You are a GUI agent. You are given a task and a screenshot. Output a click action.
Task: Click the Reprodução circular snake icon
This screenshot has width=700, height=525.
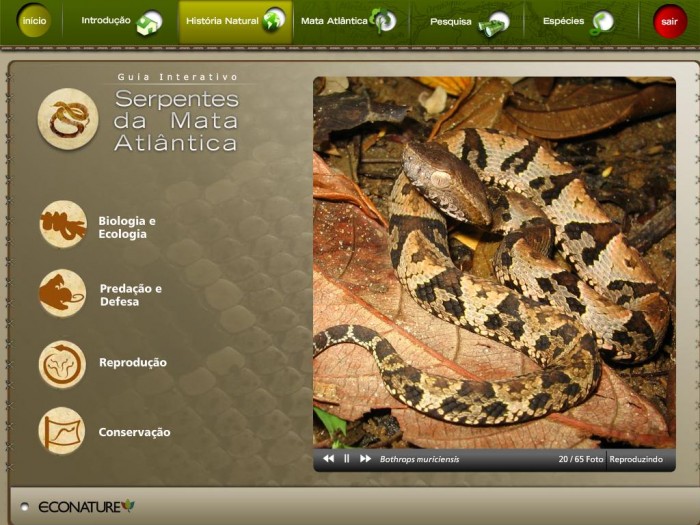click(62, 364)
